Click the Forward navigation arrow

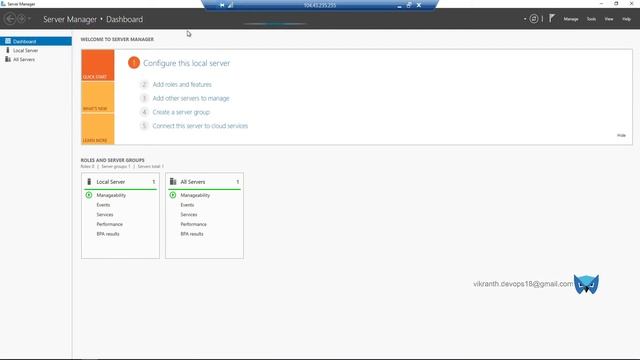(x=21, y=19)
